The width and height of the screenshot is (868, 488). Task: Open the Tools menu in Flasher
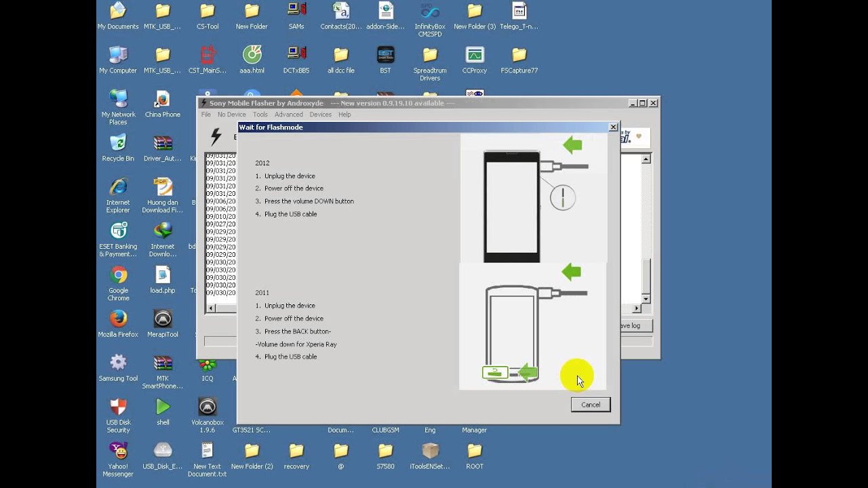tap(260, 115)
